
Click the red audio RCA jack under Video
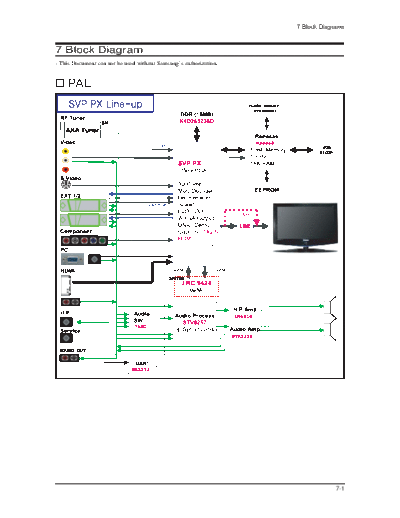click(66, 170)
